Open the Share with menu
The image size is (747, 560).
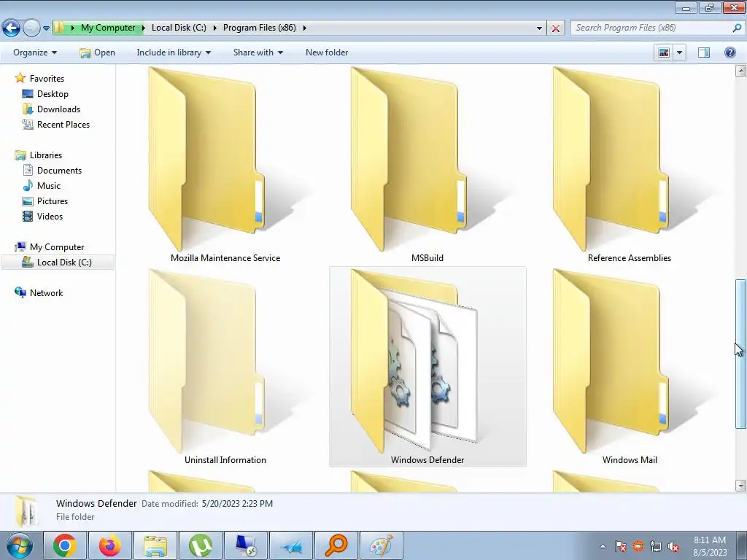258,52
